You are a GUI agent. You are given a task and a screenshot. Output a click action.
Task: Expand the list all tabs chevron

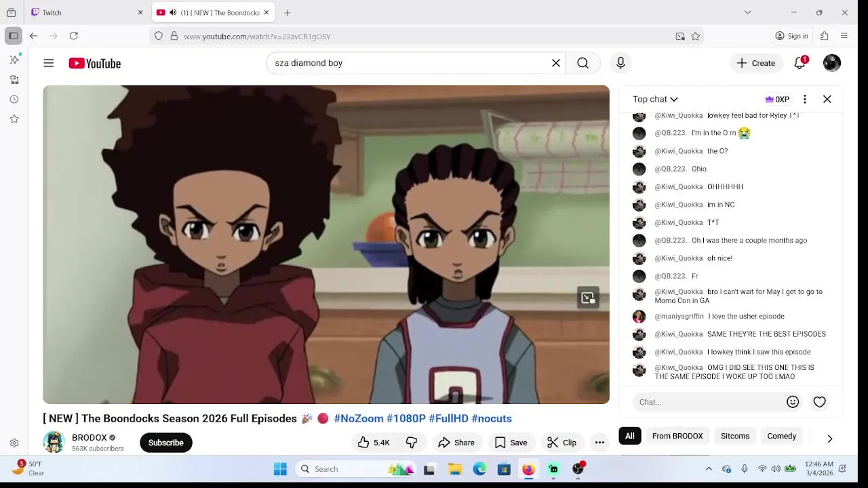tap(747, 12)
